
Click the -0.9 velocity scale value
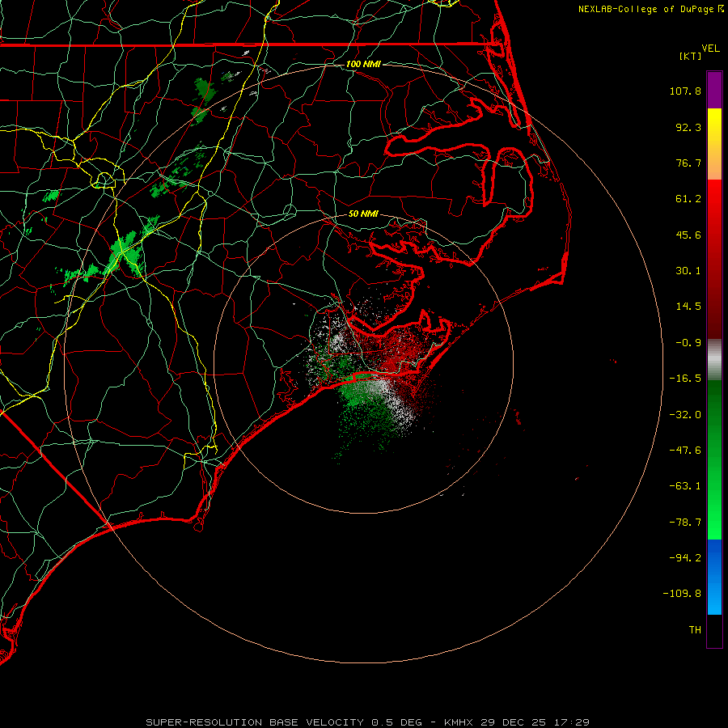pos(688,343)
